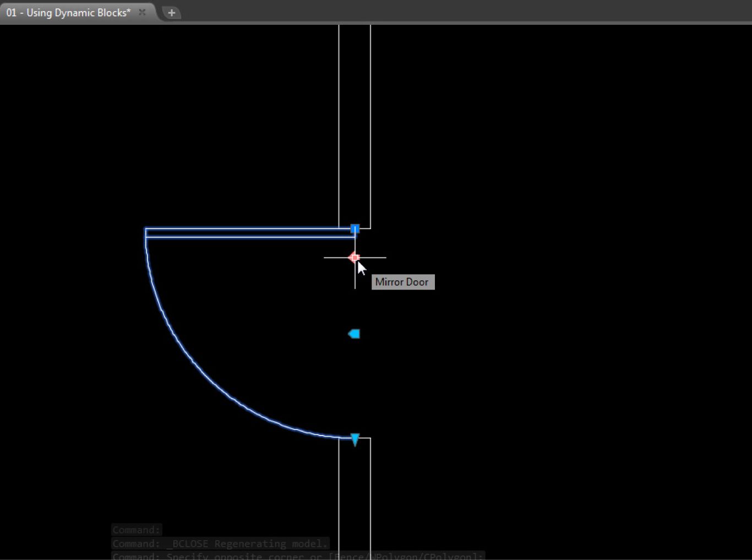The image size is (752, 560).
Task: Close the Using Dynamic Blocks tab
Action: click(142, 12)
